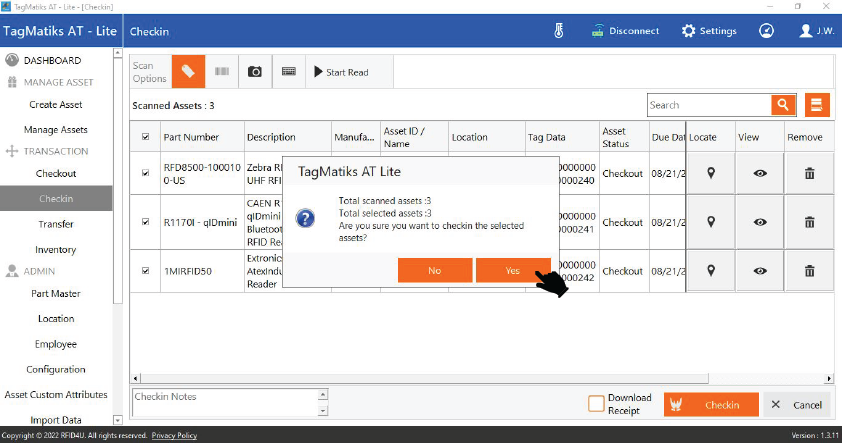842x443 pixels.
Task: Select the RFID tag scan option
Action: (x=187, y=72)
